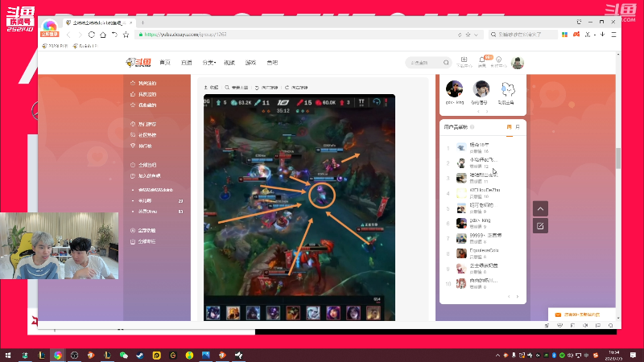Screen dimensions: 644x362
Task: Open the sidebar 社区热榜 item
Action: (x=144, y=135)
